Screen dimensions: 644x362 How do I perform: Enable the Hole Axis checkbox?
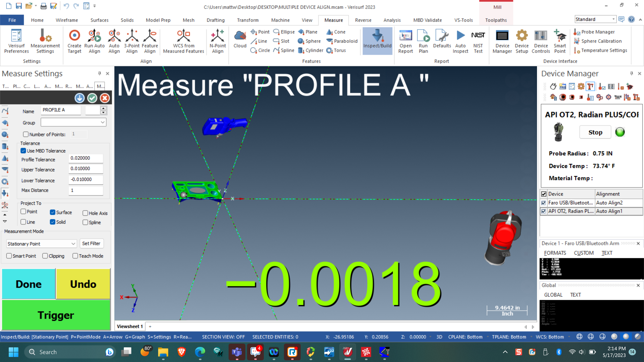pyautogui.click(x=85, y=213)
